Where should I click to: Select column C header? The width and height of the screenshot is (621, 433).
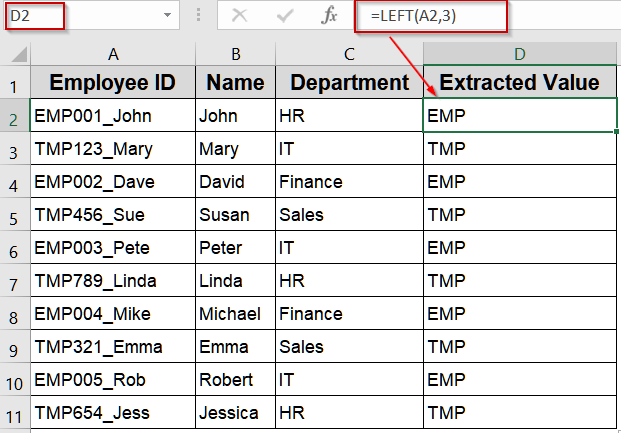(x=349, y=53)
